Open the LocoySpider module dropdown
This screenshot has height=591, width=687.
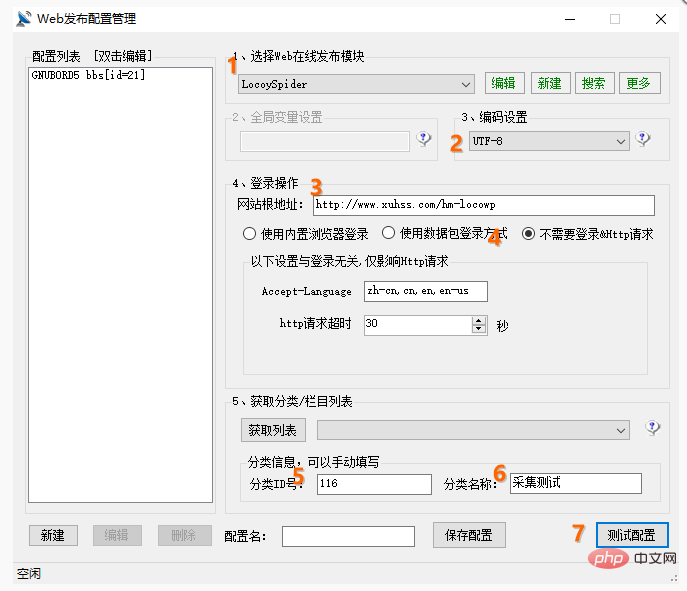tap(466, 84)
